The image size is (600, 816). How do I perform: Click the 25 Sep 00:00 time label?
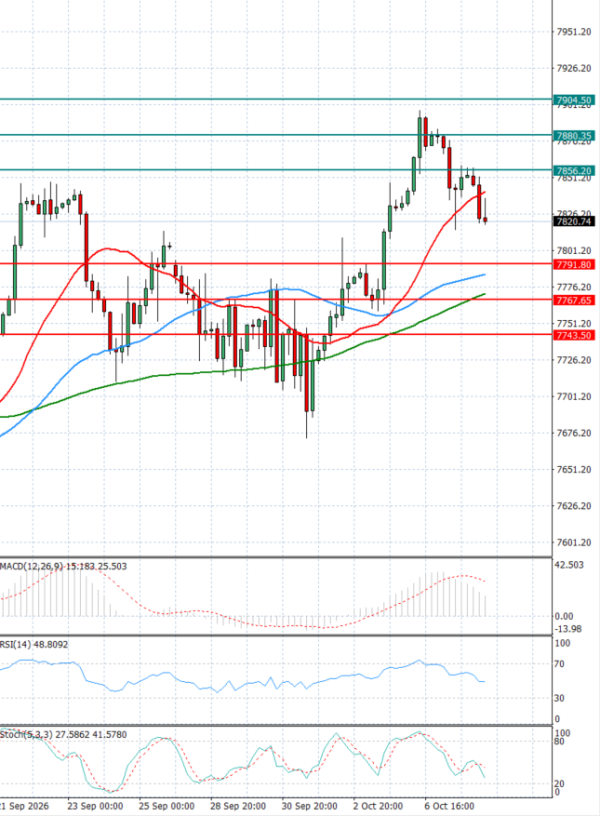pyautogui.click(x=167, y=806)
